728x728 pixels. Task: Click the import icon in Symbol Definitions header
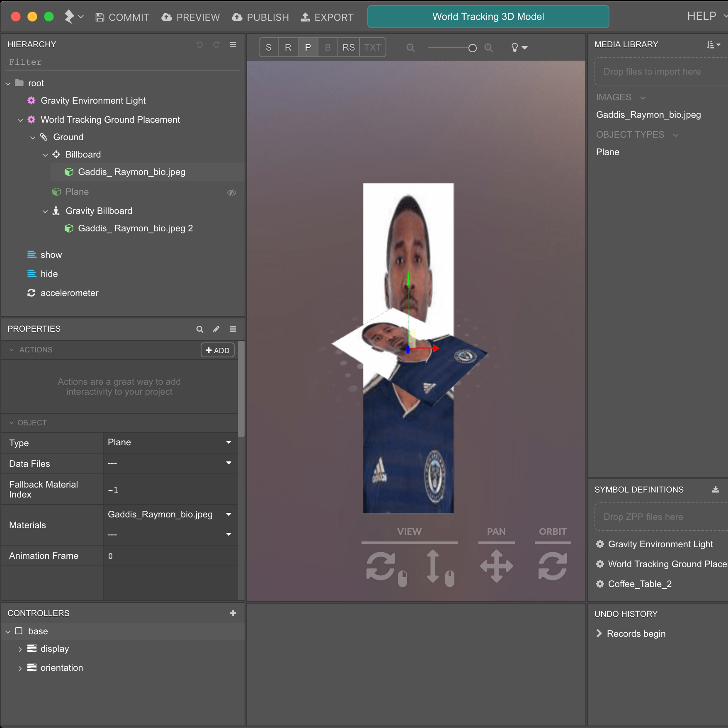click(715, 490)
